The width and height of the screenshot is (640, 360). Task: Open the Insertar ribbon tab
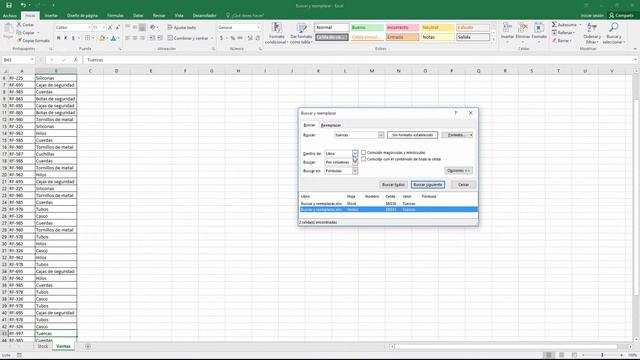(x=51, y=16)
